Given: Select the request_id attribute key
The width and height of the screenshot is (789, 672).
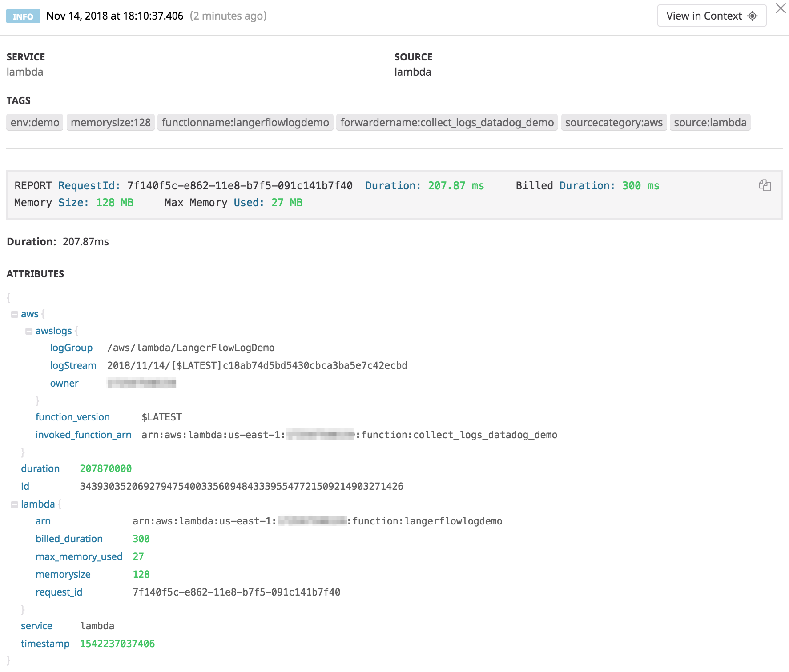Looking at the screenshot, I should [x=59, y=592].
